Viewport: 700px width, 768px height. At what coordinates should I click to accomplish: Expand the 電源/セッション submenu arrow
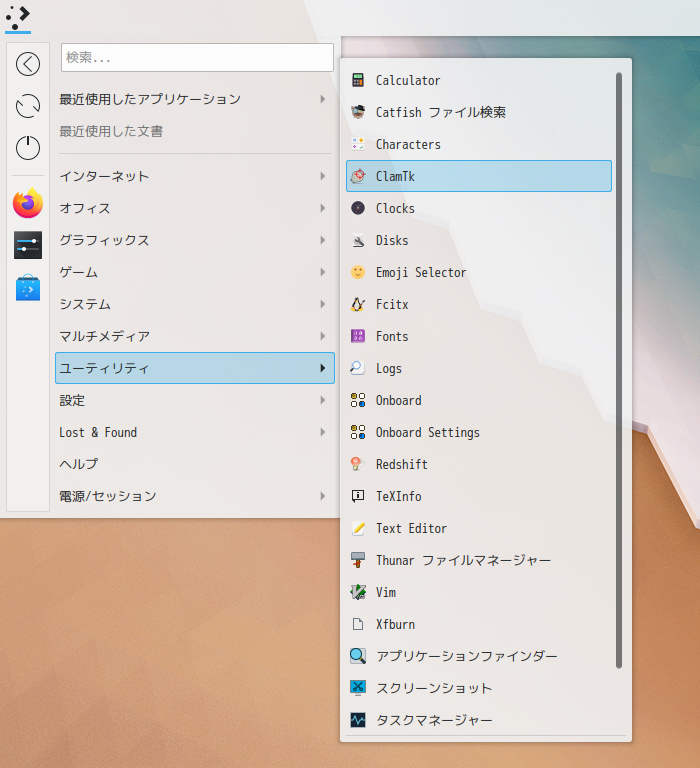pos(322,496)
